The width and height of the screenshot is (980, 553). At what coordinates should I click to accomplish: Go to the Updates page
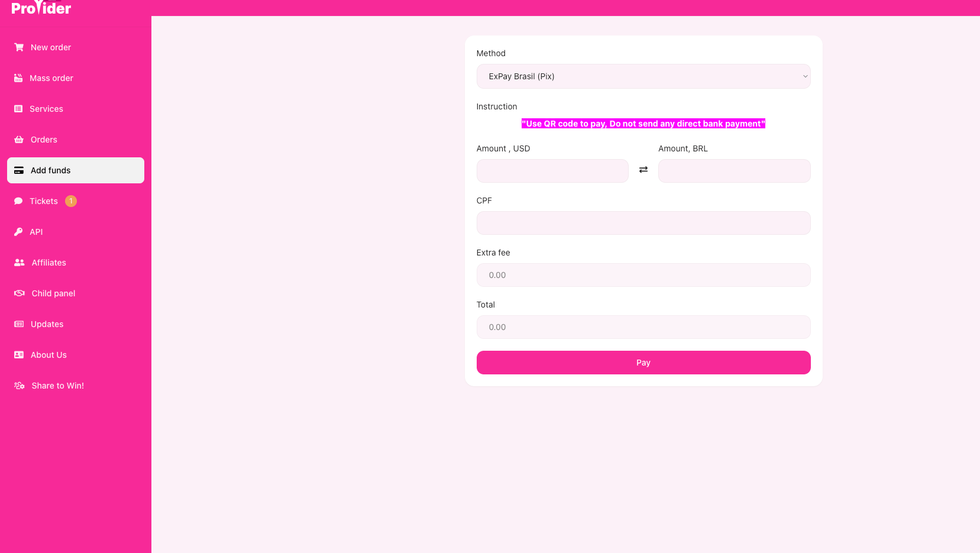pyautogui.click(x=47, y=324)
